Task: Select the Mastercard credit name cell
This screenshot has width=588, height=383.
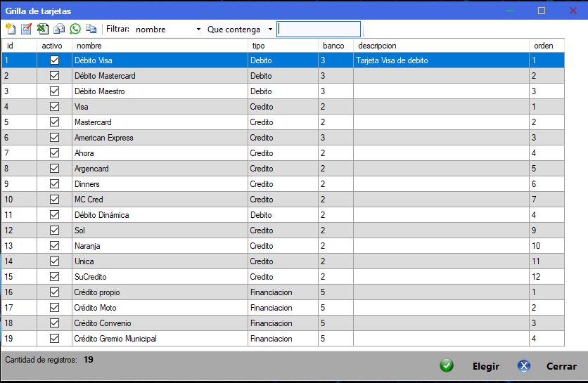Action: (x=160, y=122)
